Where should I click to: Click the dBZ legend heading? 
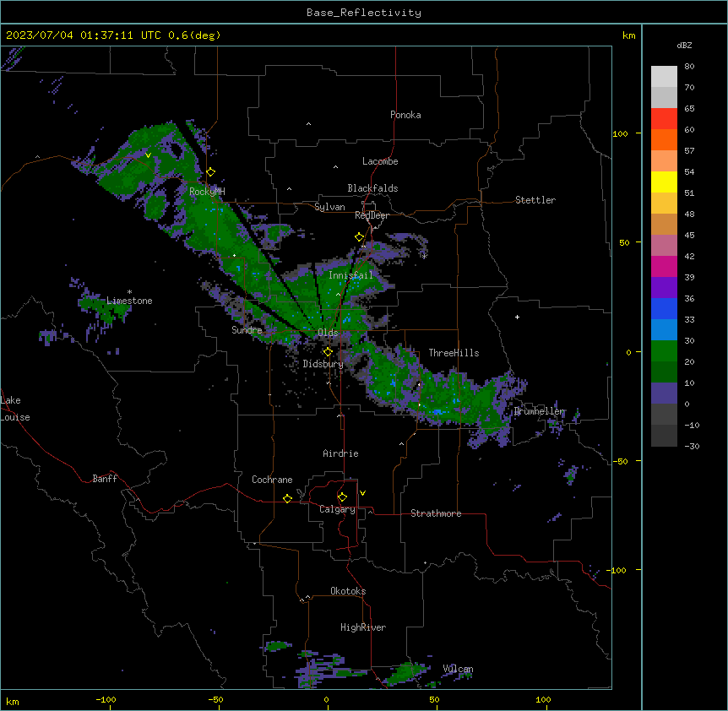point(684,45)
